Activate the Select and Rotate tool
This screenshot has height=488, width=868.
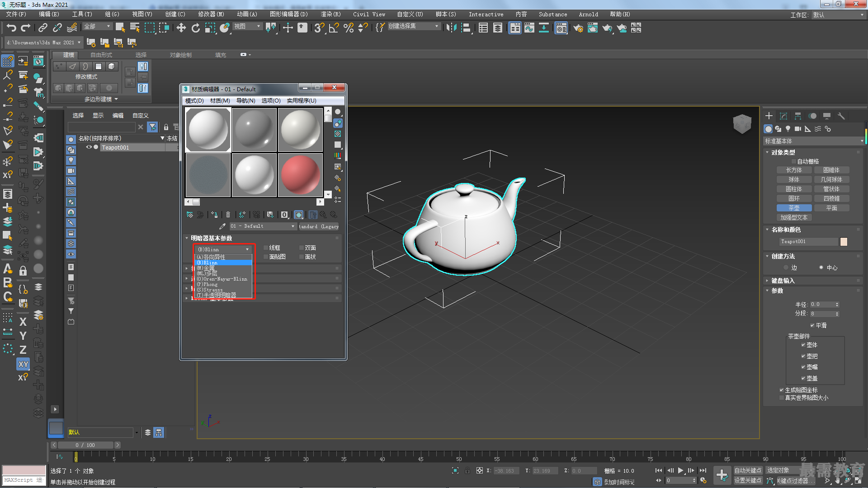(195, 28)
